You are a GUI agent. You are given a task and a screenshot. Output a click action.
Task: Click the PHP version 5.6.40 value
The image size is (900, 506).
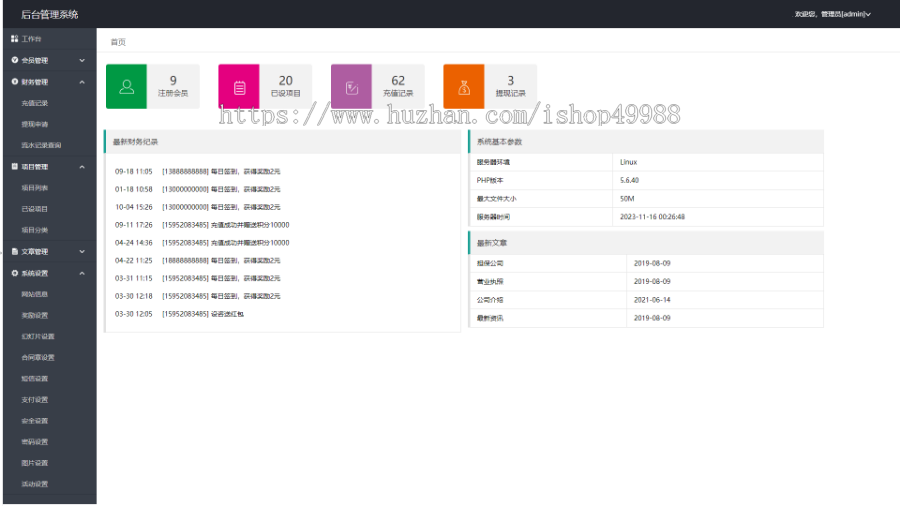pos(629,180)
